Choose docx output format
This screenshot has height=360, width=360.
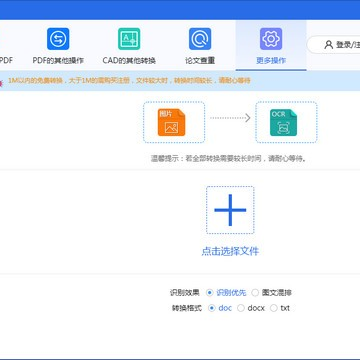[241, 308]
